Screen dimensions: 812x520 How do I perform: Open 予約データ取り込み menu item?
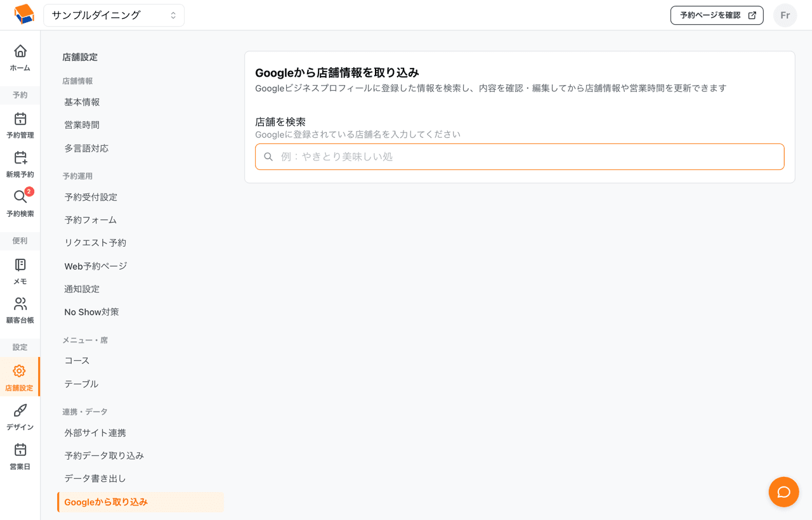104,456
